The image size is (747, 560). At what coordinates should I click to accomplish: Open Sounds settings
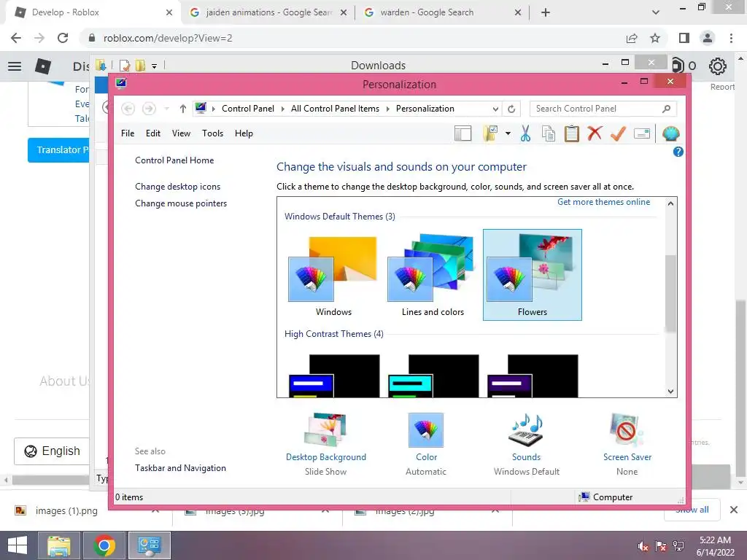click(x=527, y=444)
